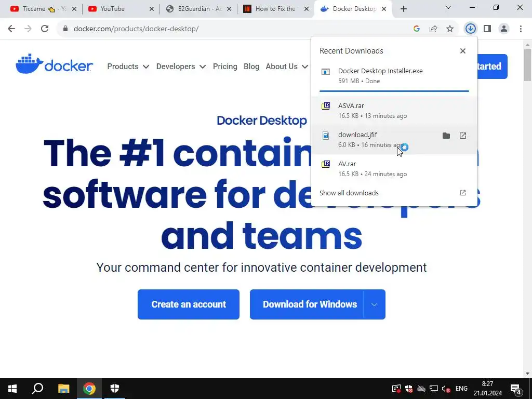Click the ENG language indicator

pos(461,389)
